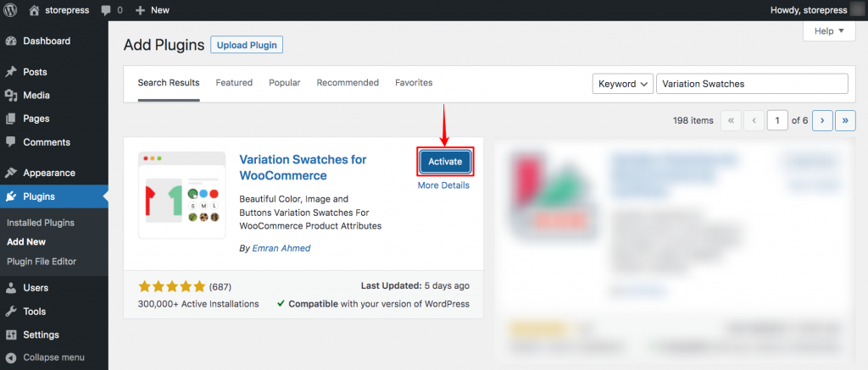This screenshot has width=868, height=370.
Task: Expand the Help dropdown panel
Action: pos(828,30)
